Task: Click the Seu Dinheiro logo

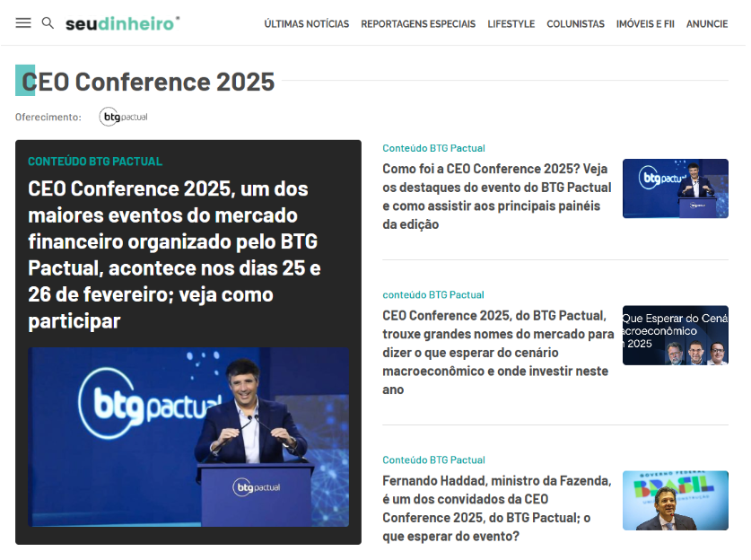Action: pos(122,23)
